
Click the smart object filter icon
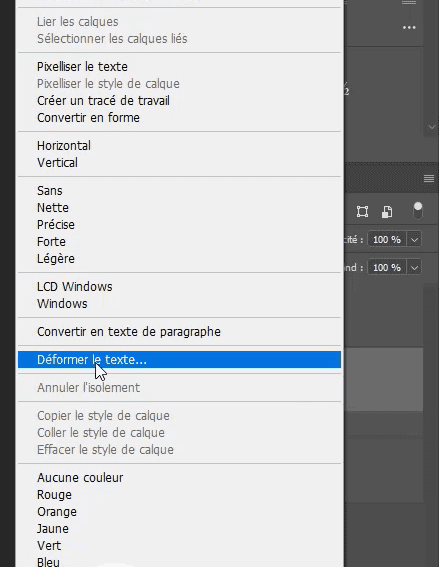coord(387,212)
